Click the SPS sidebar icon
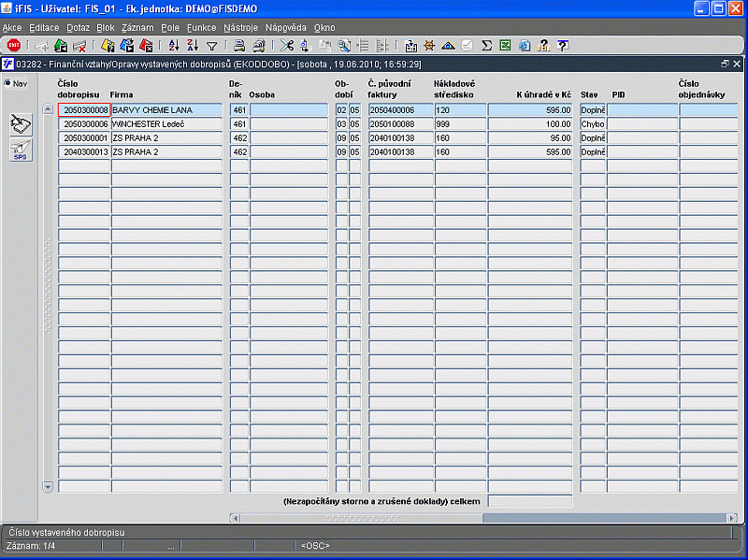Viewport: 748px width, 560px height. [21, 151]
